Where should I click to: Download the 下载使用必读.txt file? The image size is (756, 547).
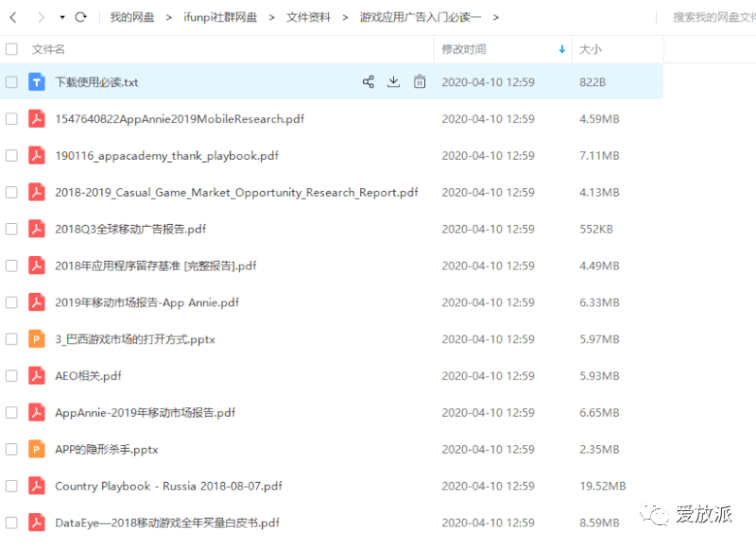[393, 81]
